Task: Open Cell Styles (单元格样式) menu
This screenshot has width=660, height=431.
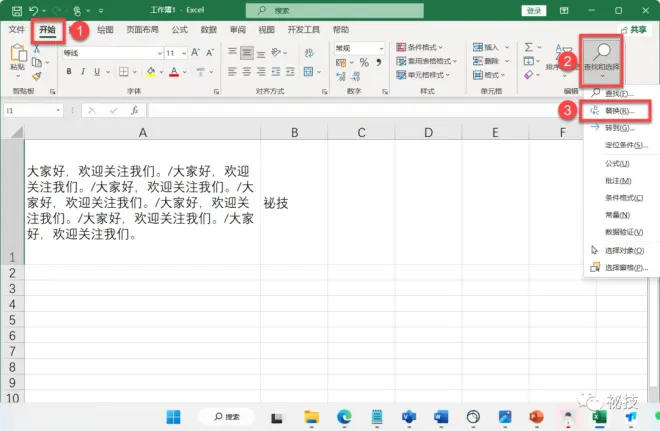Action: tap(423, 75)
